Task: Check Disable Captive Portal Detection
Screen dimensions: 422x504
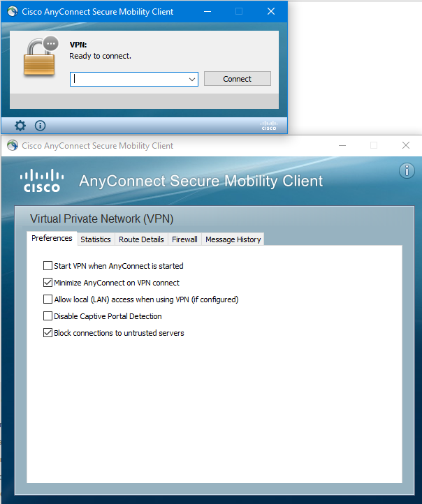Action: coord(48,316)
